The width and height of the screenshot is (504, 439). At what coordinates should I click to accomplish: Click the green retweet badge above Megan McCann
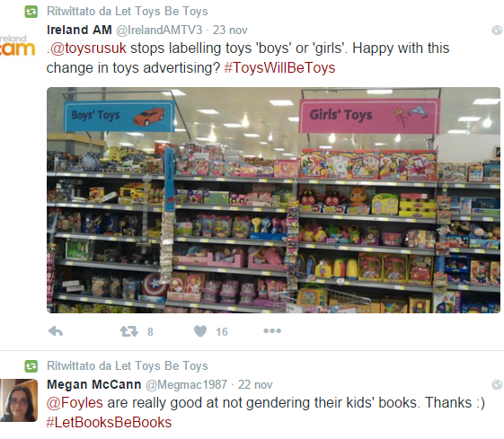(31, 366)
